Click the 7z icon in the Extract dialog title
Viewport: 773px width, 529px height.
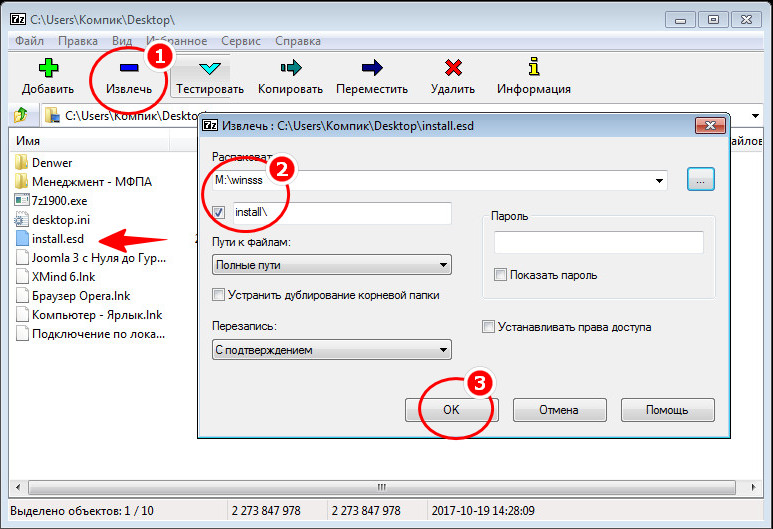point(211,125)
